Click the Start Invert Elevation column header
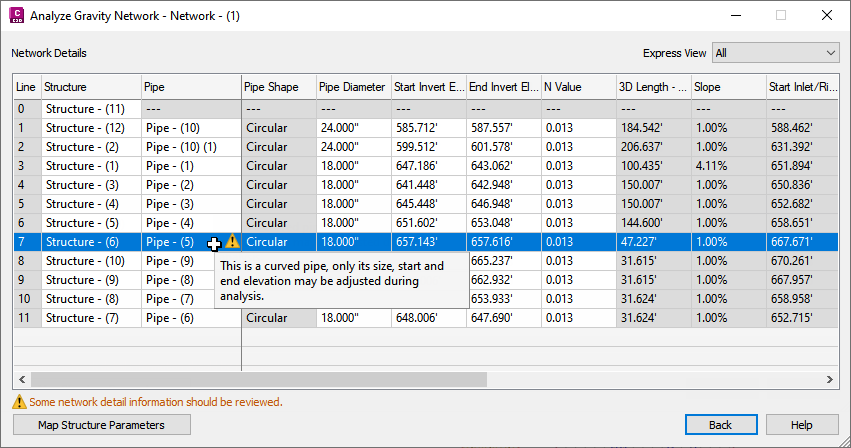851x448 pixels. pyautogui.click(x=429, y=87)
